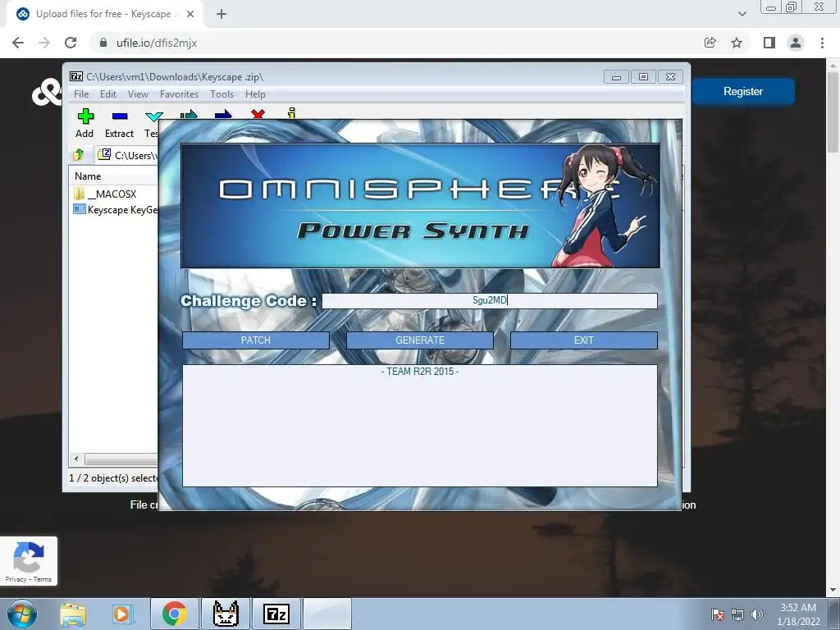Viewport: 840px width, 630px height.
Task: Share this page icon in Chrome
Action: (710, 43)
